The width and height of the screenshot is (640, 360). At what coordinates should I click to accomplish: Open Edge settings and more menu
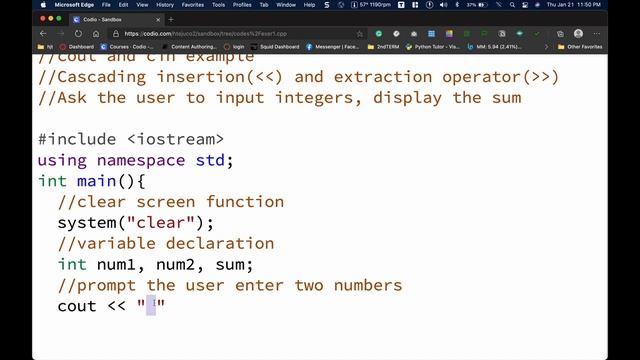[x=596, y=33]
